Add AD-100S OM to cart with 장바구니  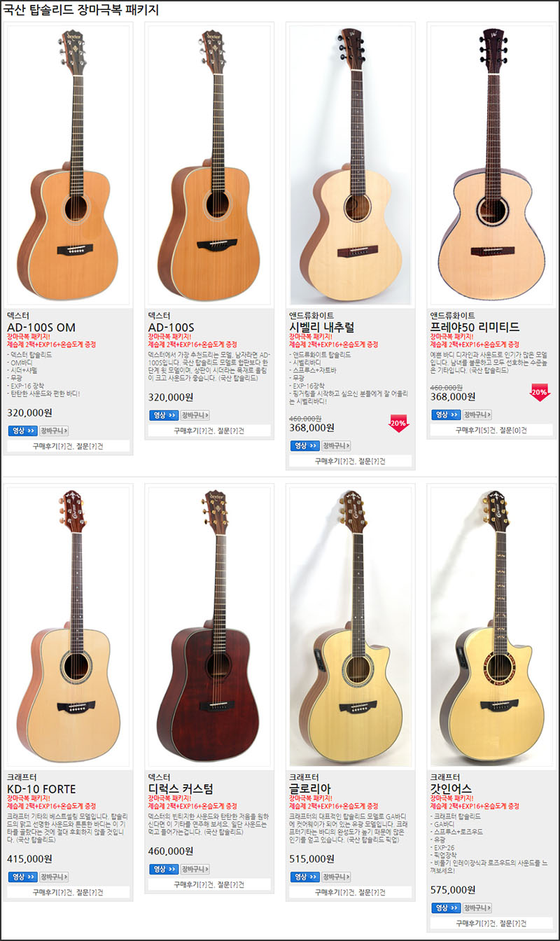(x=54, y=431)
